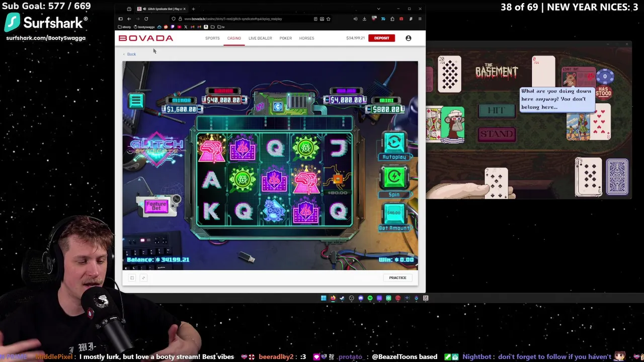Switch to the POKER tab
Viewport: 644px width, 362px height.
click(285, 38)
